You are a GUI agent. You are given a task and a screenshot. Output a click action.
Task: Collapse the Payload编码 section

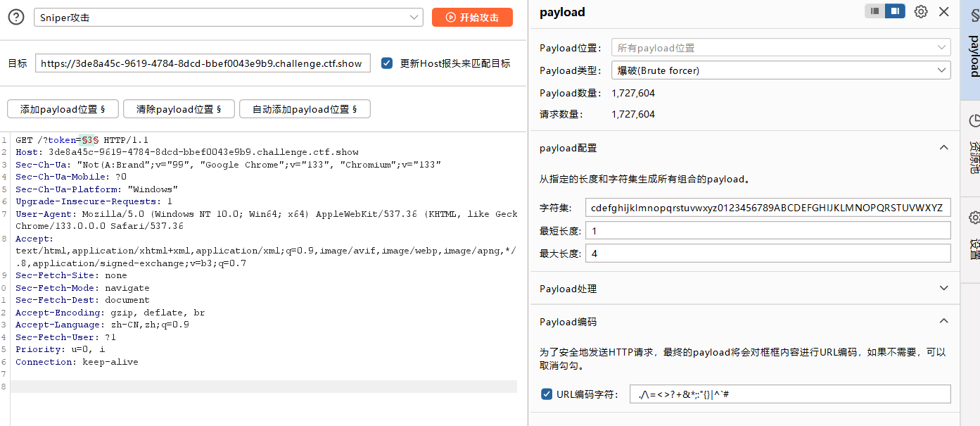(944, 322)
